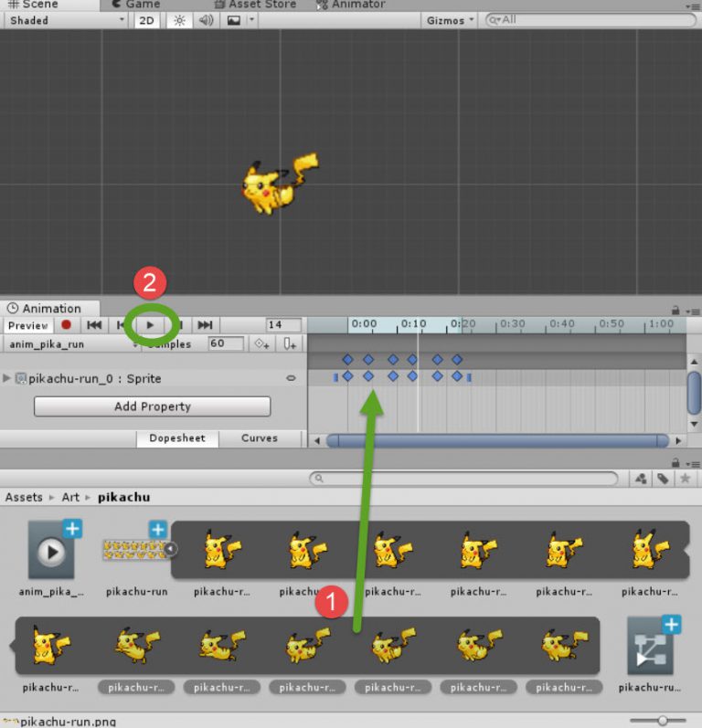
Task: Switch timeline to Curves view
Action: (x=260, y=438)
